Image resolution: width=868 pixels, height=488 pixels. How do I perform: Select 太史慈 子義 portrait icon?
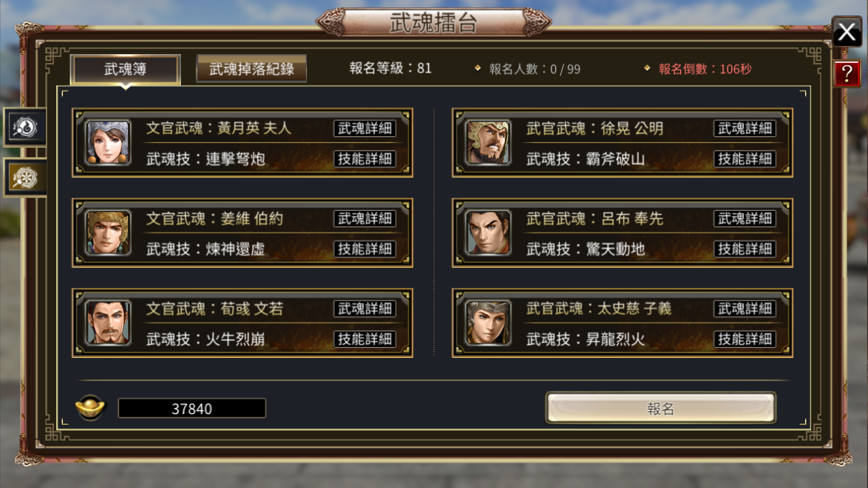[488, 323]
